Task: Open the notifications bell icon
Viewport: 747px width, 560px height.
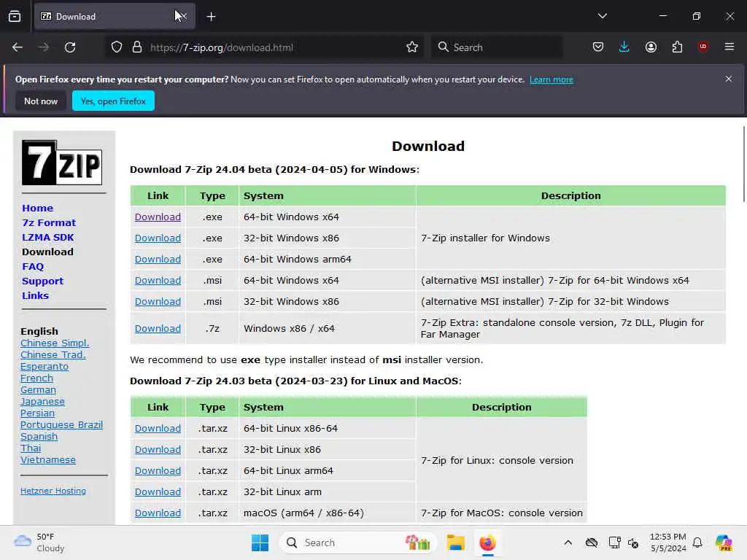Action: (697, 542)
